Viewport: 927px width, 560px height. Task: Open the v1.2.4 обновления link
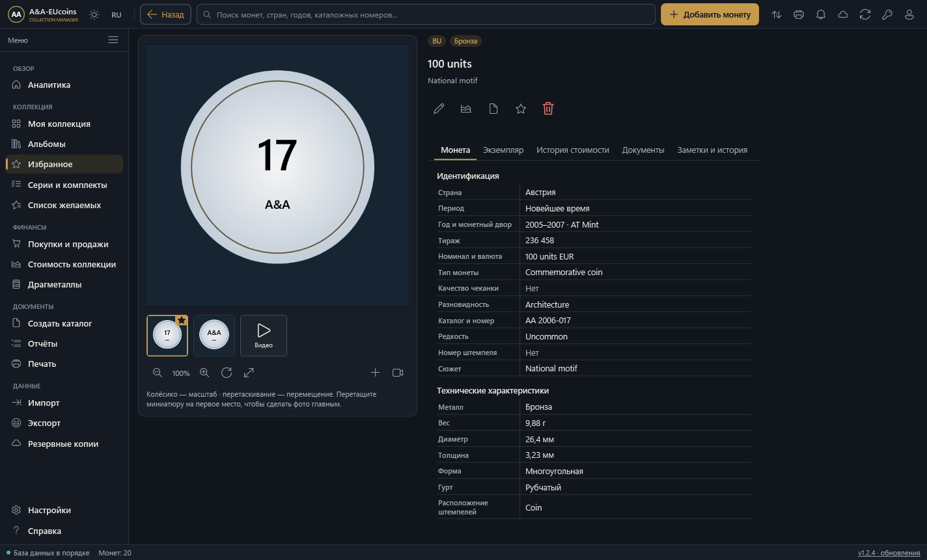(x=889, y=553)
